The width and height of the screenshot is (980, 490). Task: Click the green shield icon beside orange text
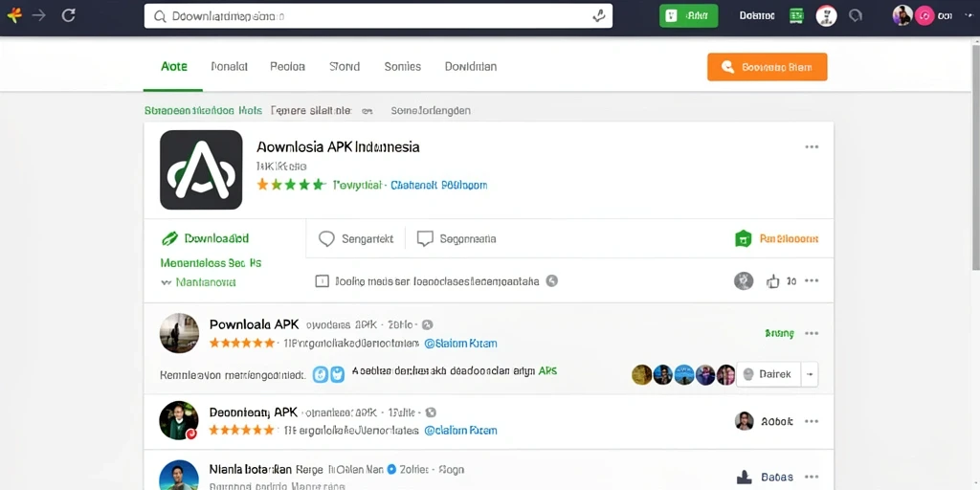pyautogui.click(x=743, y=238)
